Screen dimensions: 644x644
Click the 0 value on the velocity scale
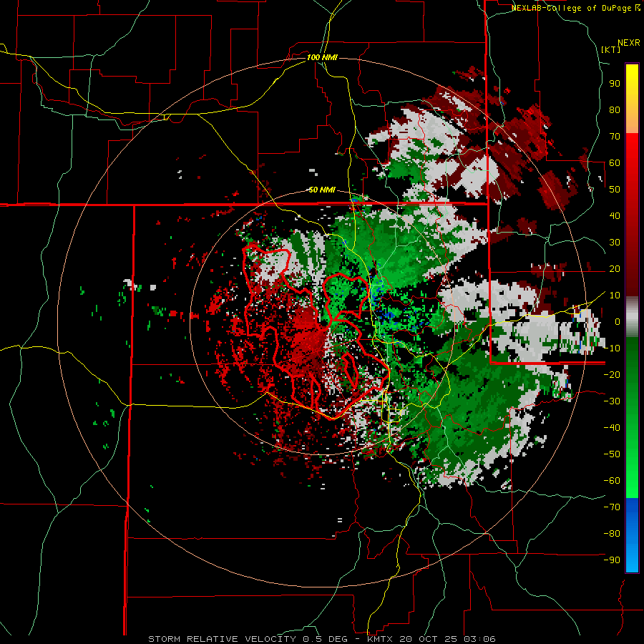(x=618, y=321)
